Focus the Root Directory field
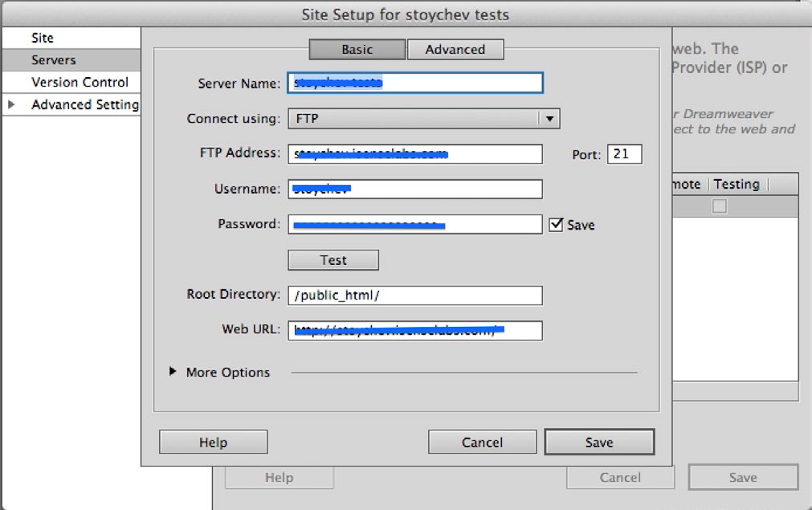Viewport: 812px width, 510px height. (x=415, y=295)
